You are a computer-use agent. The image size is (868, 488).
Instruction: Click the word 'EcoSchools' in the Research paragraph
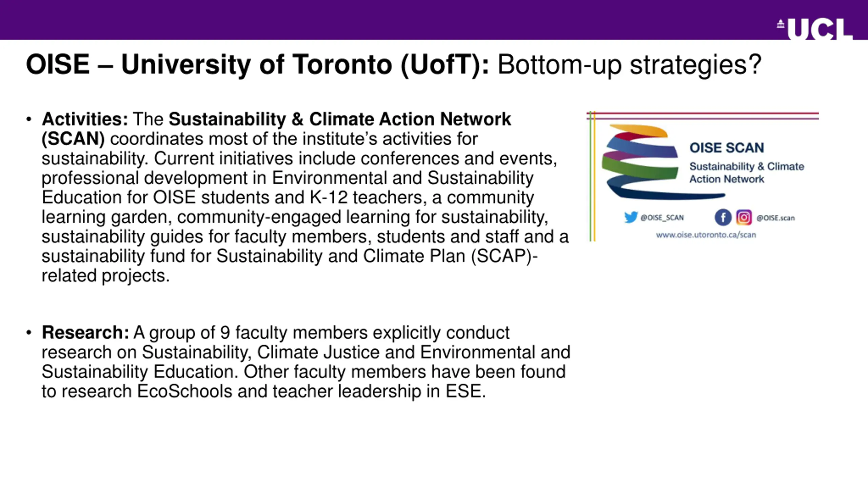[184, 391]
